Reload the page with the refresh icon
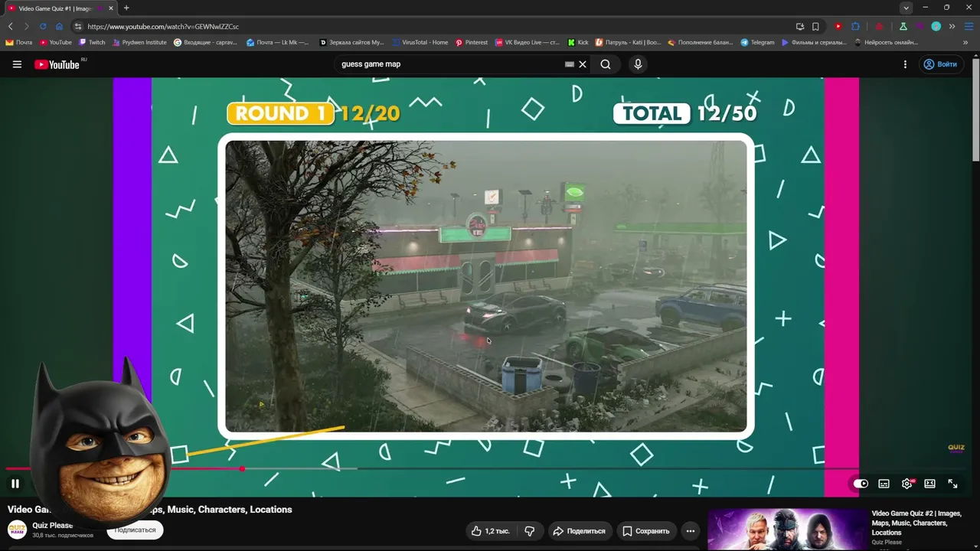980x551 pixels. [x=43, y=27]
